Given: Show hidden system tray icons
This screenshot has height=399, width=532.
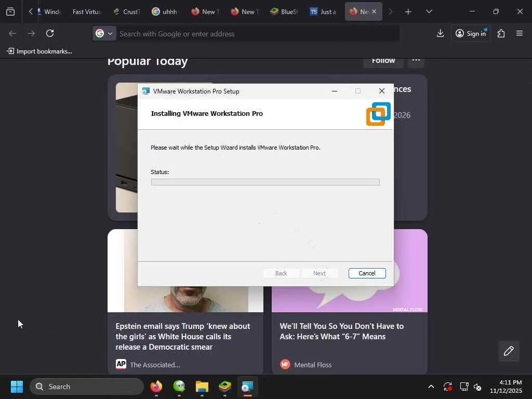Looking at the screenshot, I should tap(431, 387).
